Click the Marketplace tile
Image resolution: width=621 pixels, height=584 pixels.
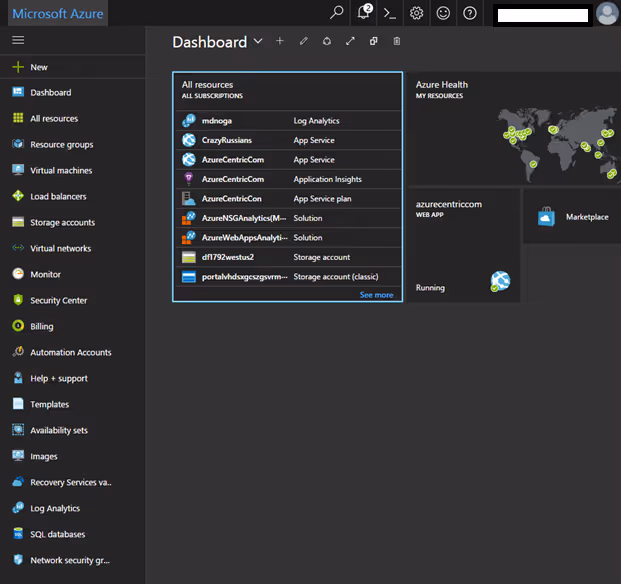pyautogui.click(x=572, y=217)
